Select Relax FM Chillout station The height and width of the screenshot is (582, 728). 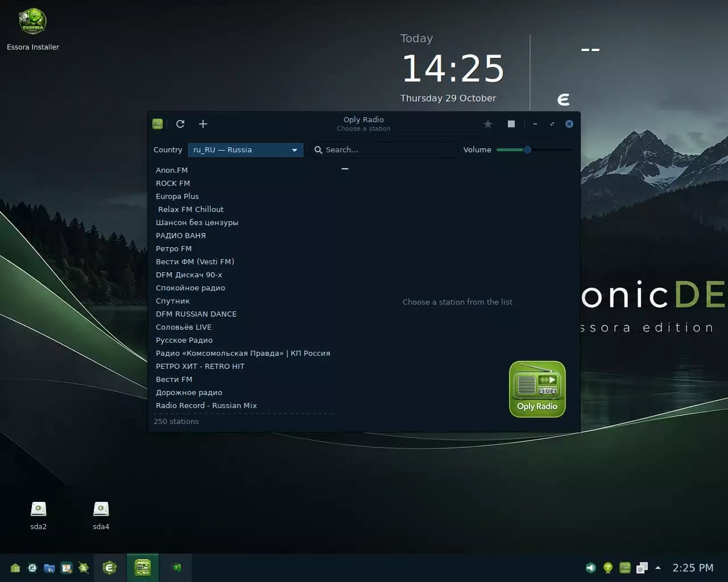(243, 209)
